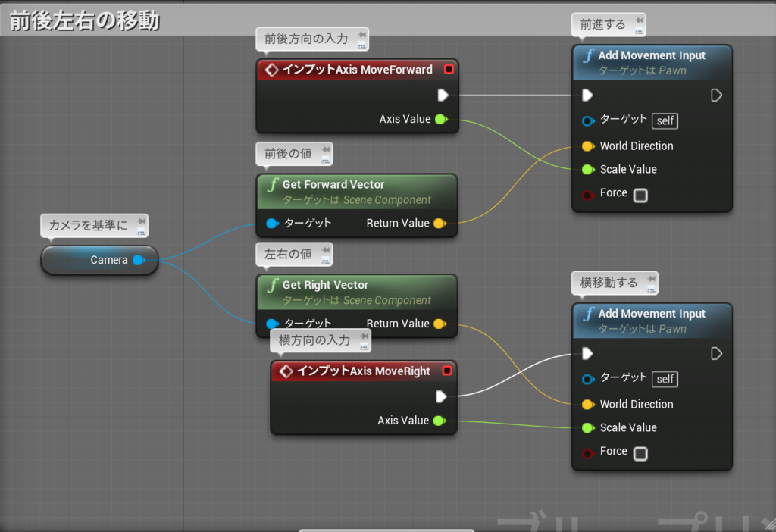Collapse the 左右の値 bubble with its dots button
This screenshot has height=532, width=776.
click(x=325, y=261)
